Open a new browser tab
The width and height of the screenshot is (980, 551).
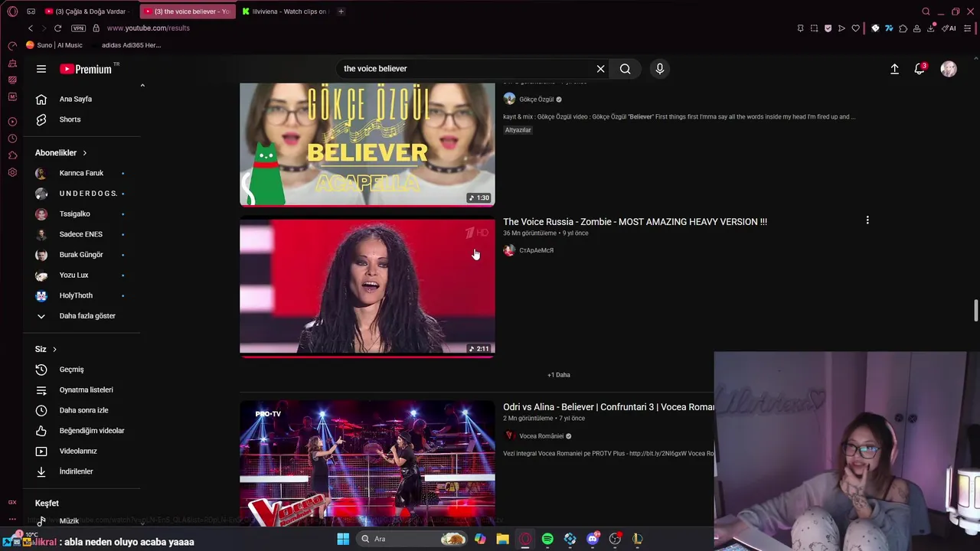(341, 11)
